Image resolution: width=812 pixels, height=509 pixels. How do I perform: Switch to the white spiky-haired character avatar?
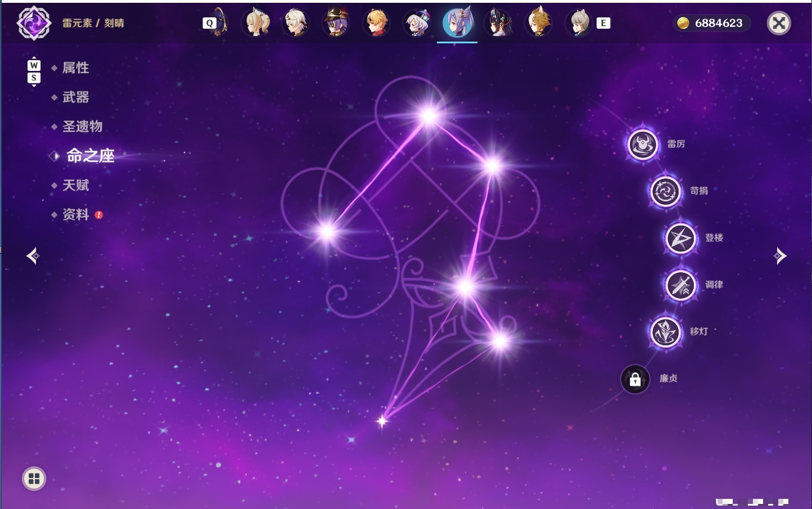(296, 23)
